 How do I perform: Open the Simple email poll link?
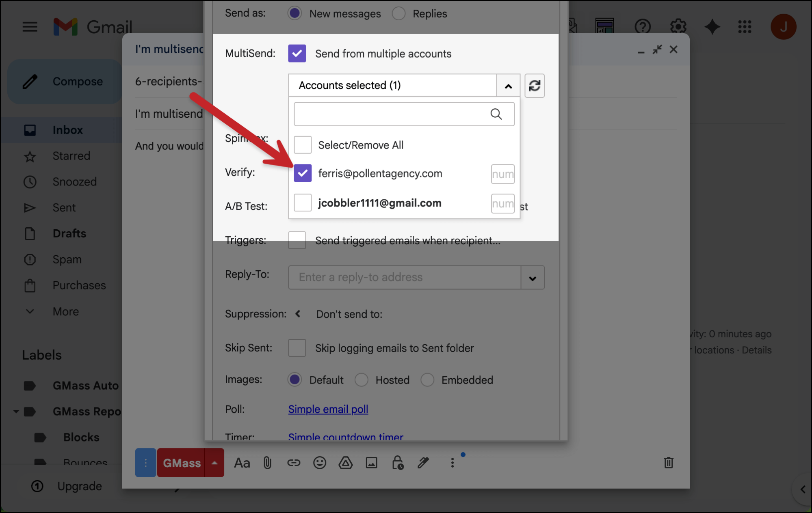(328, 409)
